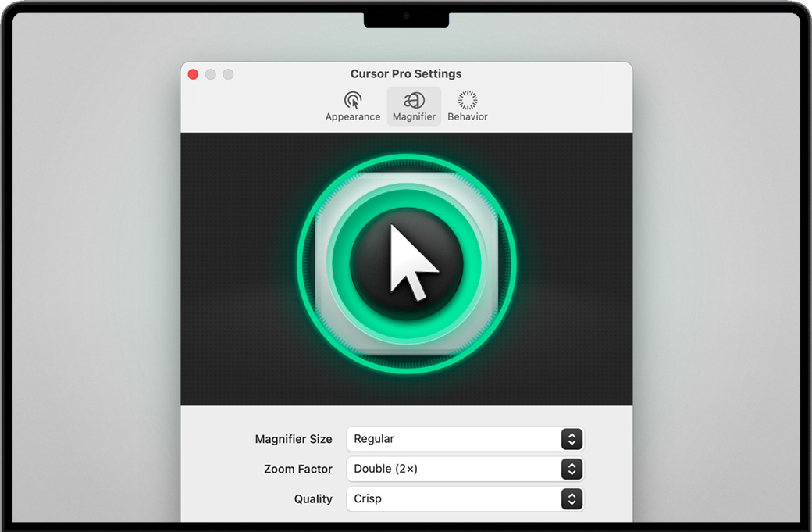Viewport: 812px width, 532px height.
Task: Open the Magnifier Size dropdown showing Regular
Action: 453,439
